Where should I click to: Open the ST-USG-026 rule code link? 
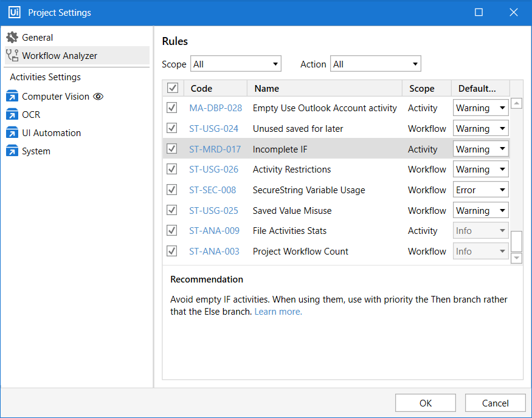(213, 170)
